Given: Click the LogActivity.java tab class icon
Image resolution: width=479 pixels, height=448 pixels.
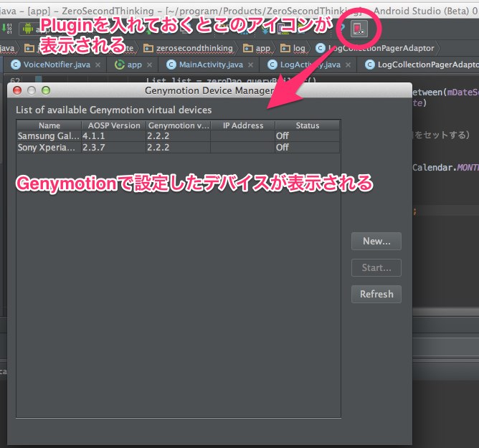Looking at the screenshot, I should coord(272,65).
